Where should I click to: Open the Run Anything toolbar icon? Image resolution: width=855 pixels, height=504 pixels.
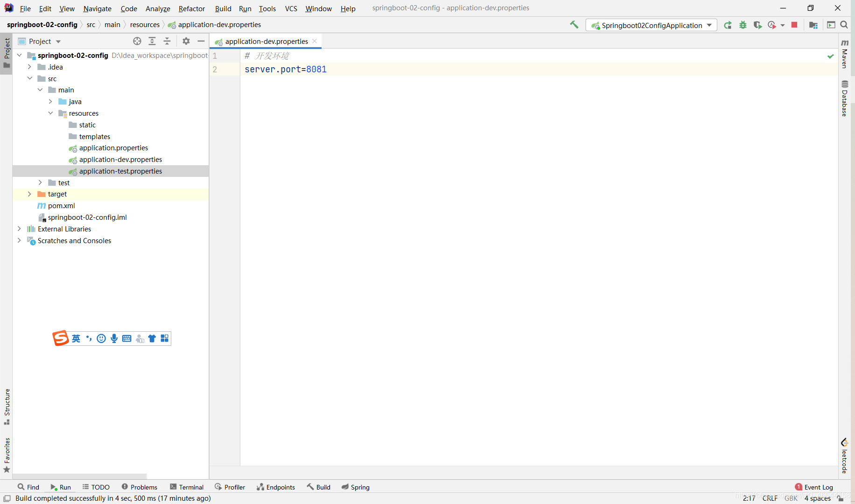(831, 25)
